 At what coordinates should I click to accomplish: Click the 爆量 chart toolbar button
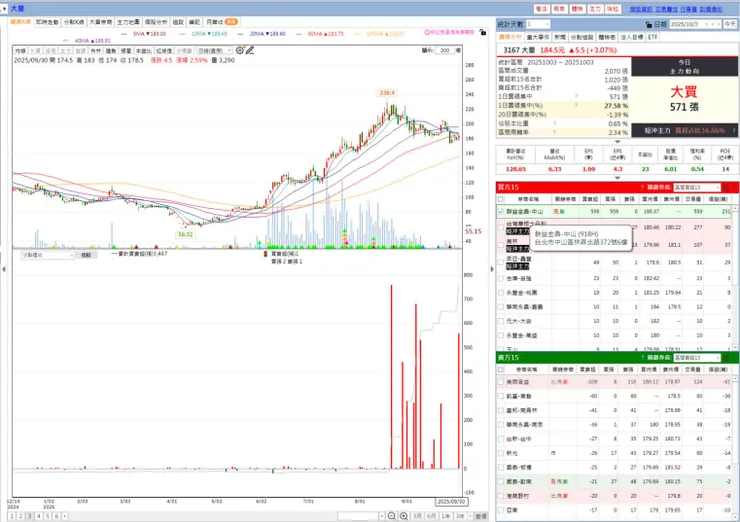coord(126,51)
